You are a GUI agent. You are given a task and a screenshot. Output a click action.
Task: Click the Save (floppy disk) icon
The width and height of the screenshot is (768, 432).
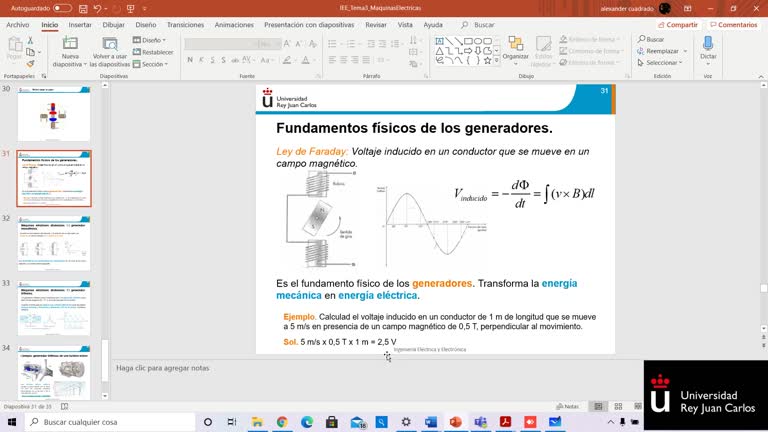83,8
